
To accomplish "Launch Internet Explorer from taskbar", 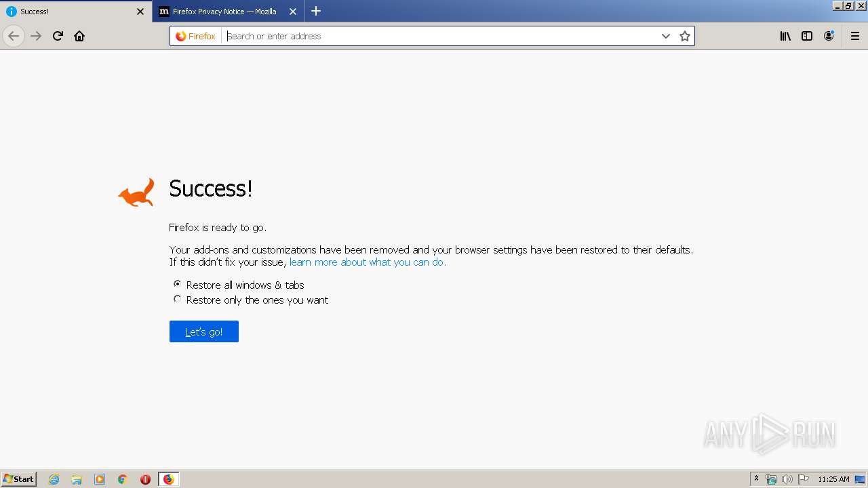I will coord(54,479).
